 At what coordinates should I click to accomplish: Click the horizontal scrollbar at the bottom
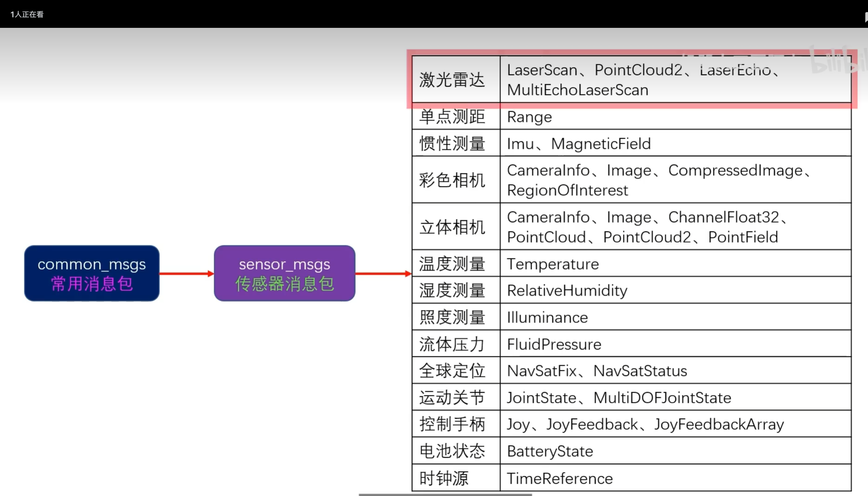coord(445,494)
